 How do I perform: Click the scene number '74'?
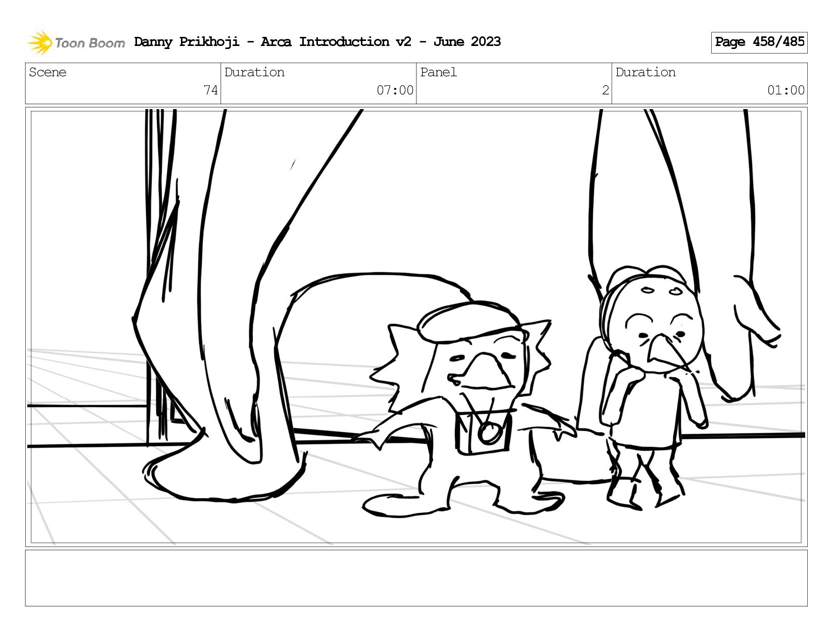click(211, 90)
